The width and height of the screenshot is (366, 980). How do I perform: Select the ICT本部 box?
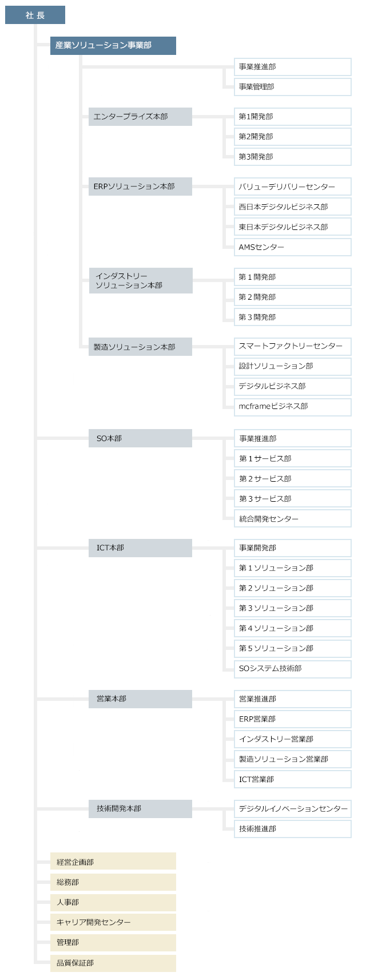[x=140, y=548]
